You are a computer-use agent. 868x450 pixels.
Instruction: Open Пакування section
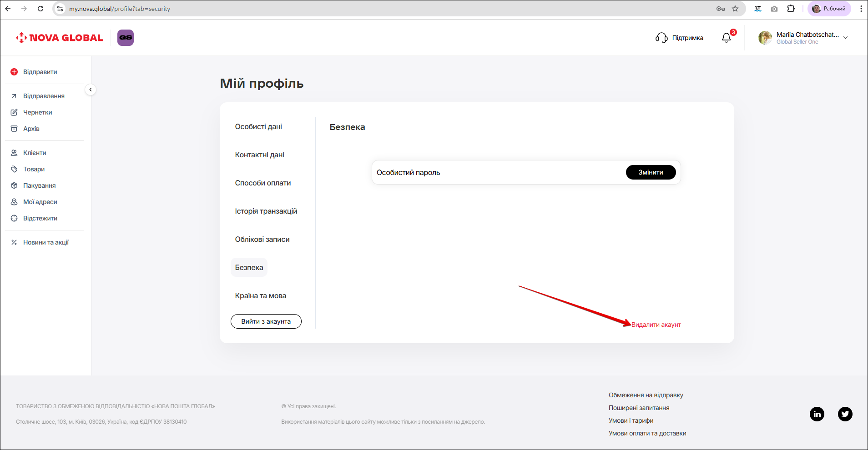point(40,185)
